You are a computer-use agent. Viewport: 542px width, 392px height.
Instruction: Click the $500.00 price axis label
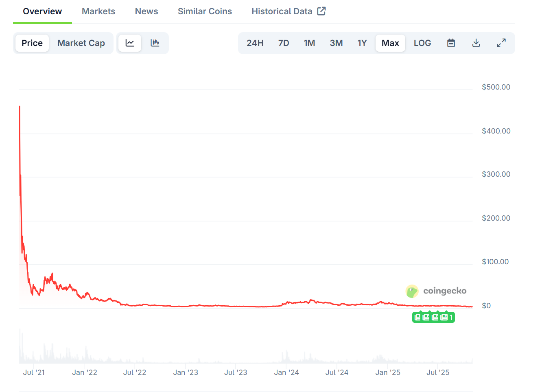pos(496,87)
